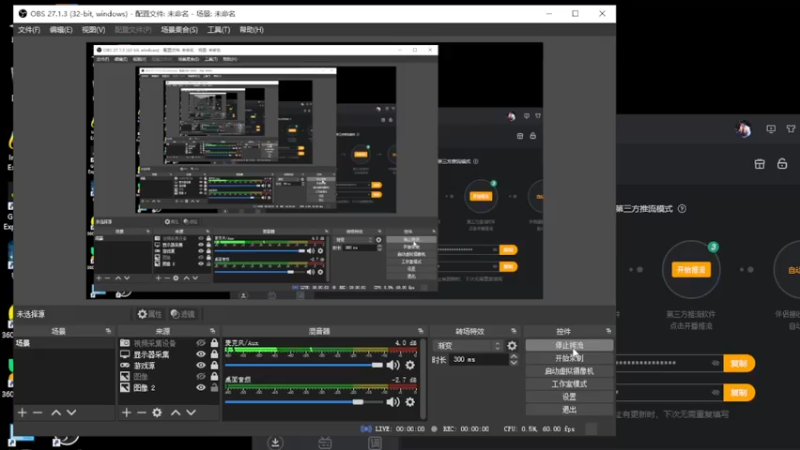The height and width of the screenshot is (450, 800).
Task: Select 场景 item in scenes list
Action: [64, 343]
